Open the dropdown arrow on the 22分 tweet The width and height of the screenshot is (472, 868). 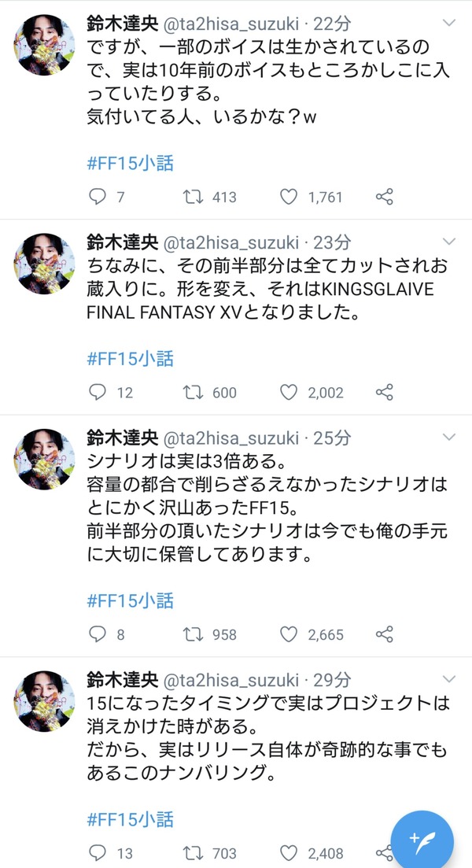pos(449,23)
